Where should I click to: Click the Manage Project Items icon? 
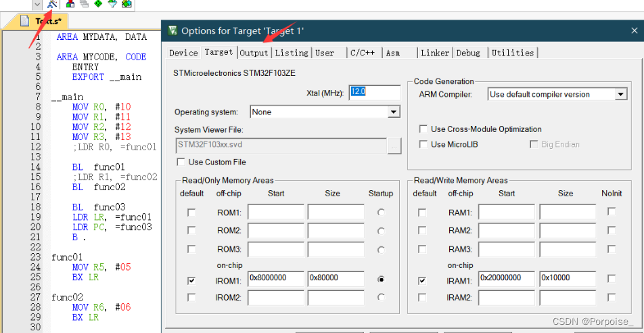tap(70, 3)
